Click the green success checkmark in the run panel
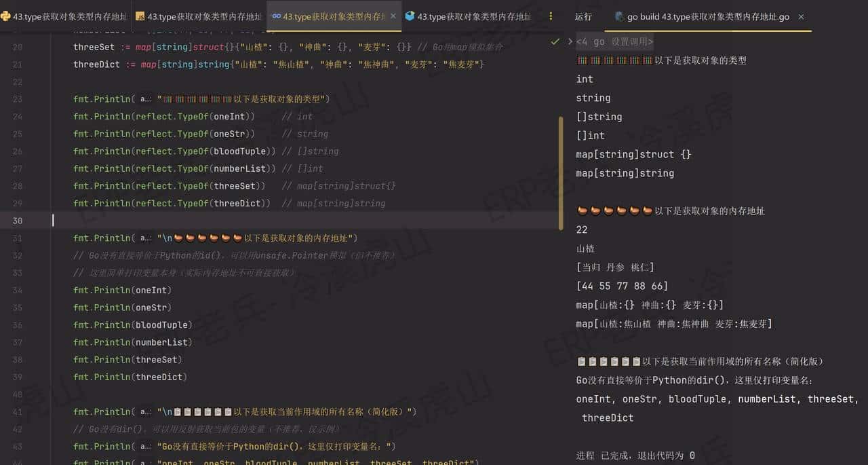Image resolution: width=868 pixels, height=465 pixels. click(x=555, y=41)
